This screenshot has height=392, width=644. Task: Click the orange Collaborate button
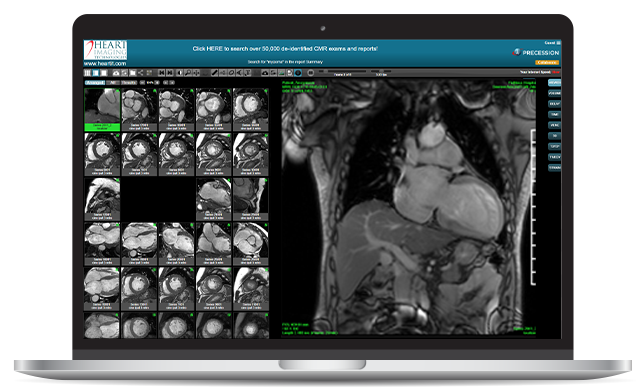[547, 62]
